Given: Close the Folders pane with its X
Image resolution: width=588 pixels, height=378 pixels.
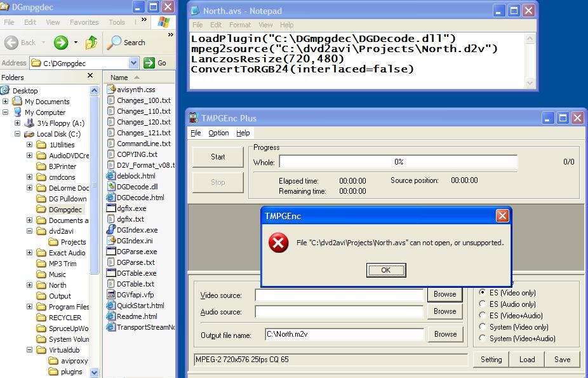Looking at the screenshot, I should click(x=90, y=76).
